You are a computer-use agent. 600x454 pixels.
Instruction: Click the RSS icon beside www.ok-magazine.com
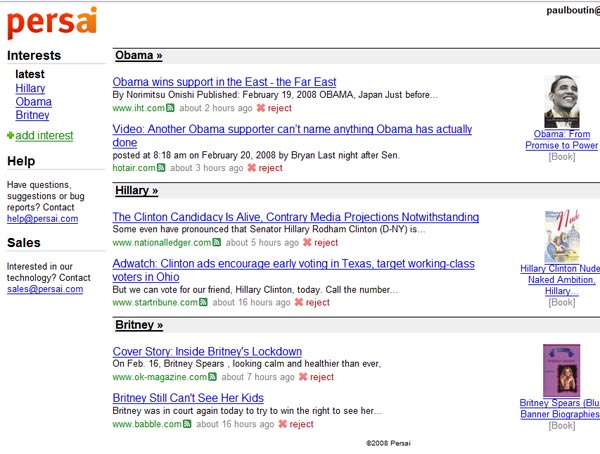(212, 377)
